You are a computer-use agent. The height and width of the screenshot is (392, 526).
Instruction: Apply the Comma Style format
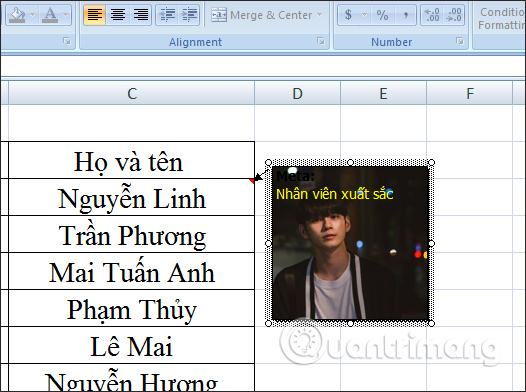[x=406, y=15]
